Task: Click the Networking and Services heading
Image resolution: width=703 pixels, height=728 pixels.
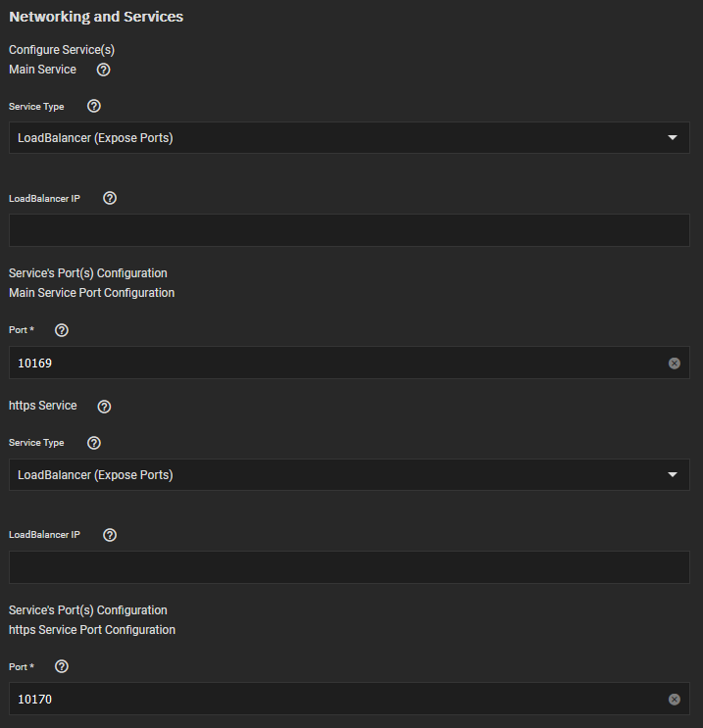Action: coord(96,17)
